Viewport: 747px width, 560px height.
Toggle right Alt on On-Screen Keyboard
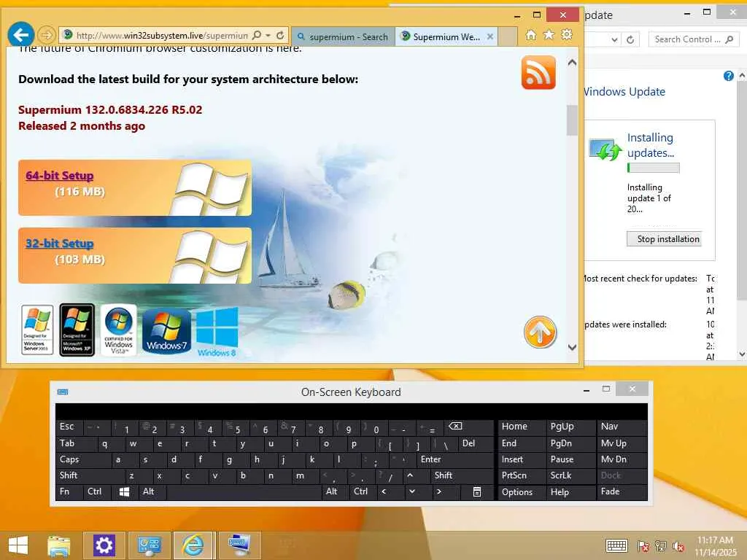[336, 492]
